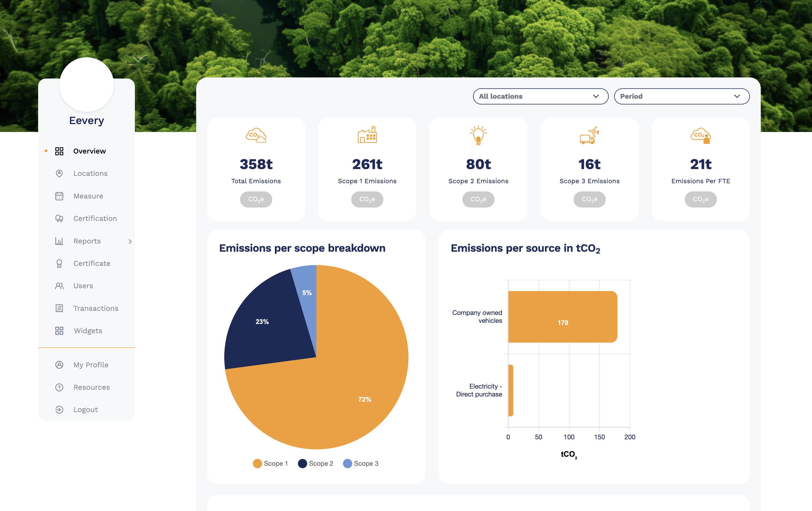Click the Transactions receipt icon
The width and height of the screenshot is (812, 511).
[x=59, y=308]
